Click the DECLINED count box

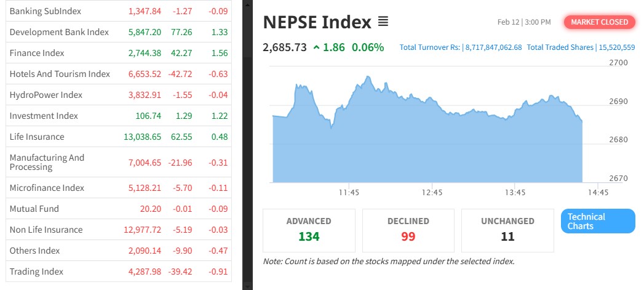pyautogui.click(x=408, y=230)
